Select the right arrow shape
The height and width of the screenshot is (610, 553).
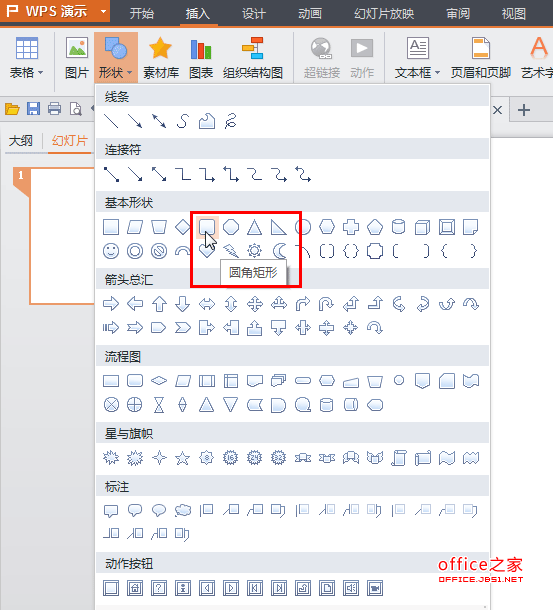[x=111, y=304]
